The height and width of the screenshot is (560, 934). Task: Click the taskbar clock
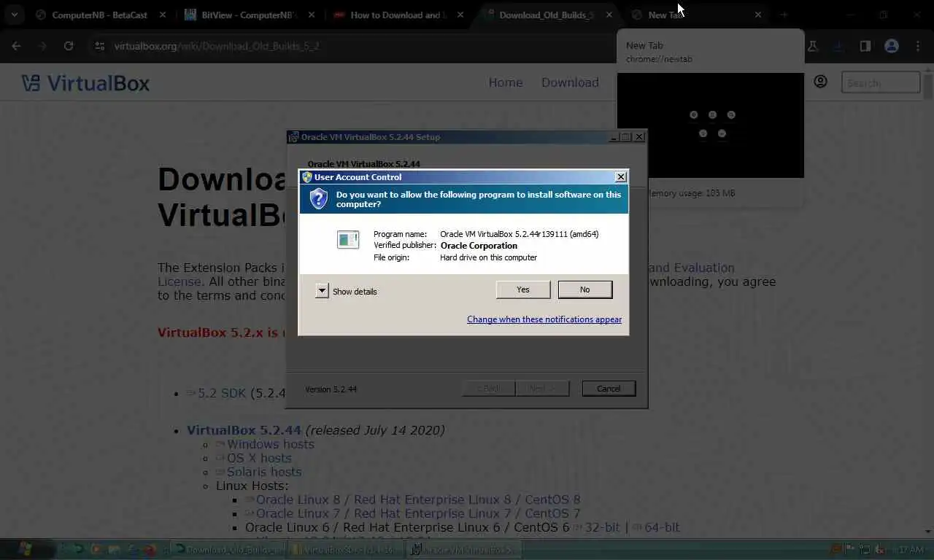coord(909,550)
